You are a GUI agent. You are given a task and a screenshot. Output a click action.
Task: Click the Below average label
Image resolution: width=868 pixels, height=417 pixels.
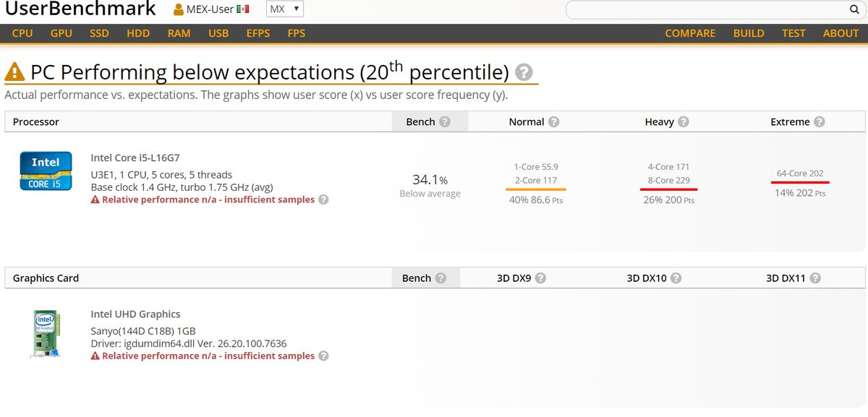tap(430, 194)
